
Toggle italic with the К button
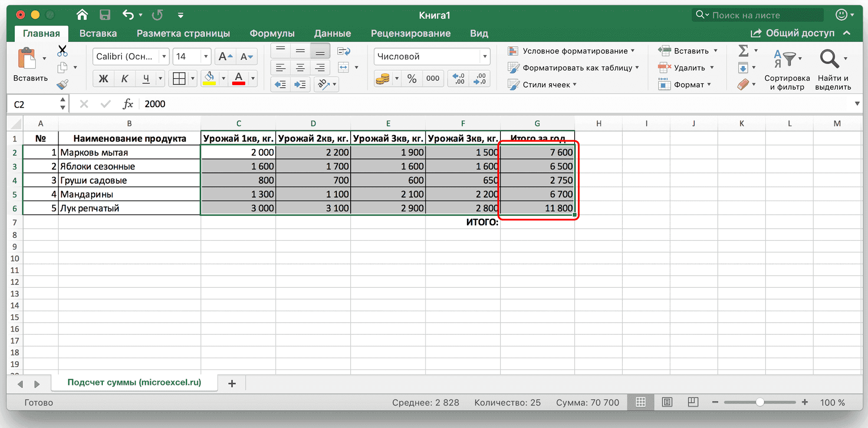tap(125, 79)
